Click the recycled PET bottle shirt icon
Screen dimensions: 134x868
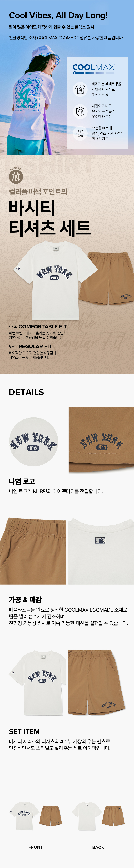80,89
